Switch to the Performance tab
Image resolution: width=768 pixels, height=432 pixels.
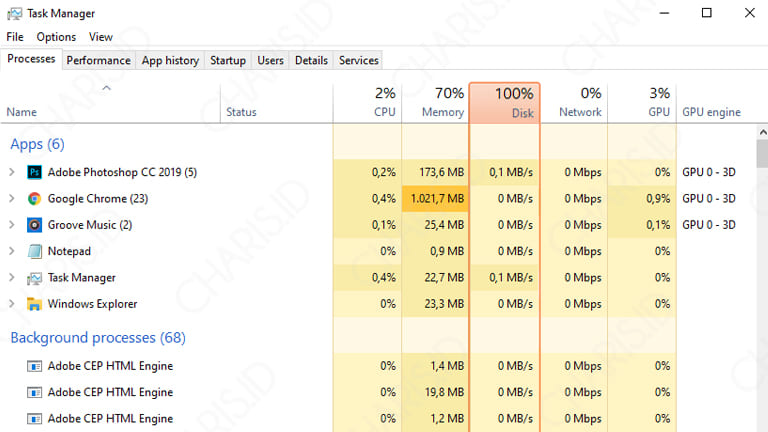click(x=98, y=60)
